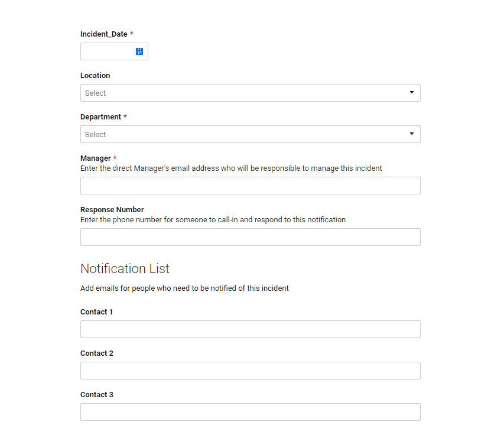Expand Department using its arrow caret

point(412,134)
